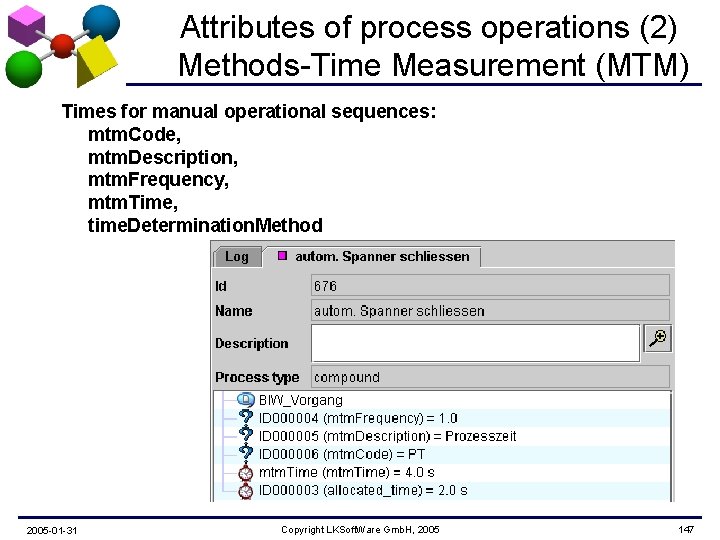This screenshot has height=540, width=720.
Task: Click the date '2005-01-31' in footer
Action: pos(51,530)
